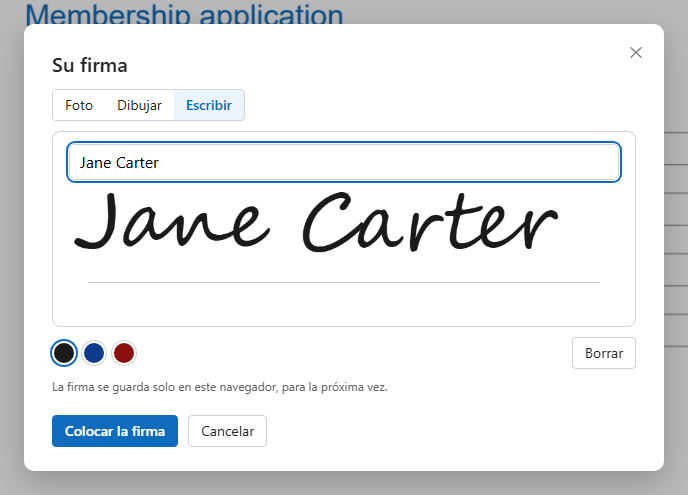Click the Borrar button

coord(603,353)
